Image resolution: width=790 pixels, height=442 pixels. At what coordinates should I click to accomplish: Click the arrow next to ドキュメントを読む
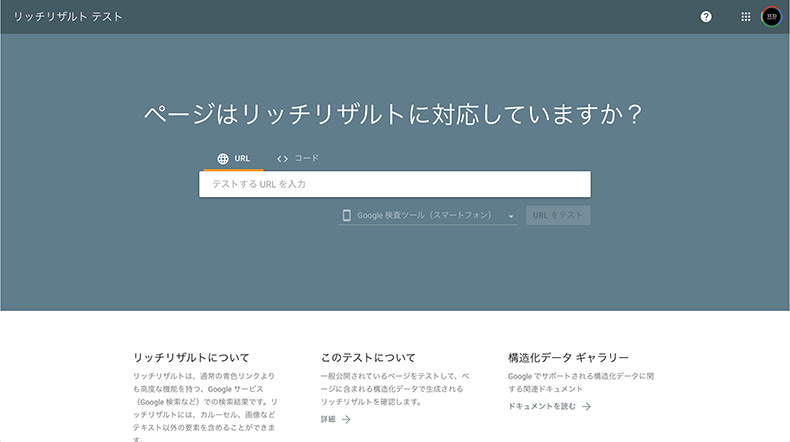pos(586,406)
